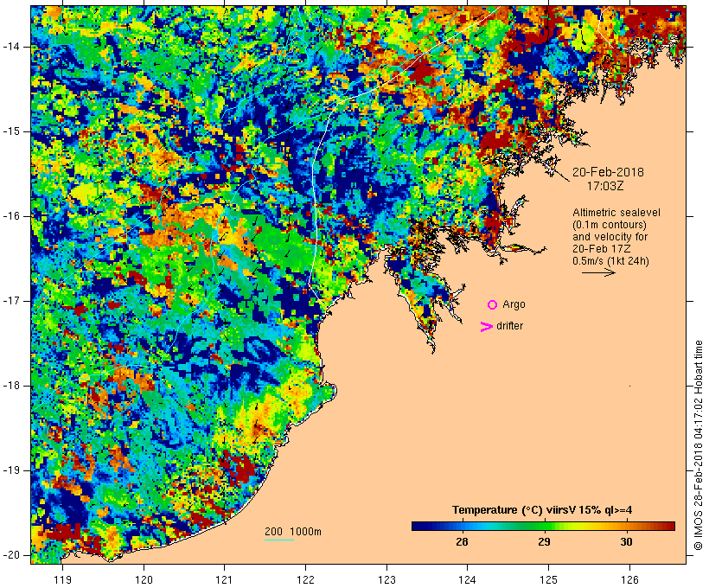Select the time label 17:03Z

coord(605,186)
